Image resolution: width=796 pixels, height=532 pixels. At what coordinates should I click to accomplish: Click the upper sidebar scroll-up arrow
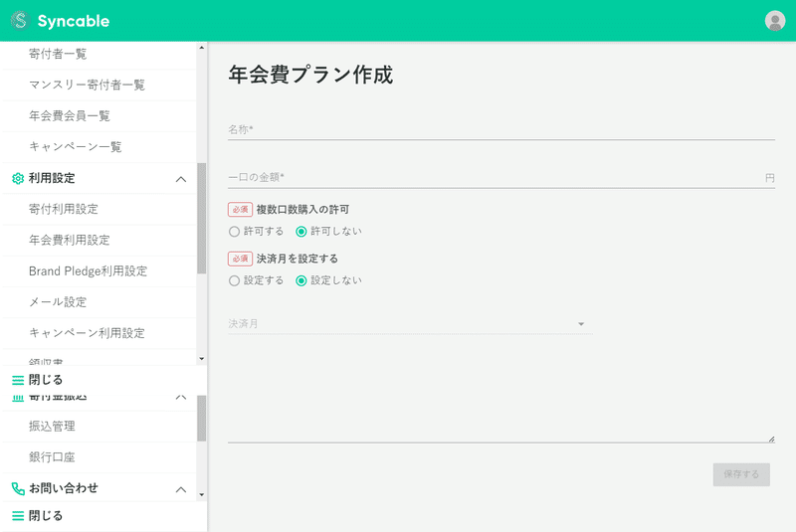click(202, 48)
